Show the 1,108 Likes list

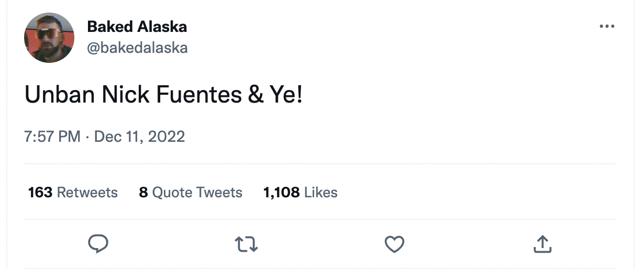click(x=301, y=193)
